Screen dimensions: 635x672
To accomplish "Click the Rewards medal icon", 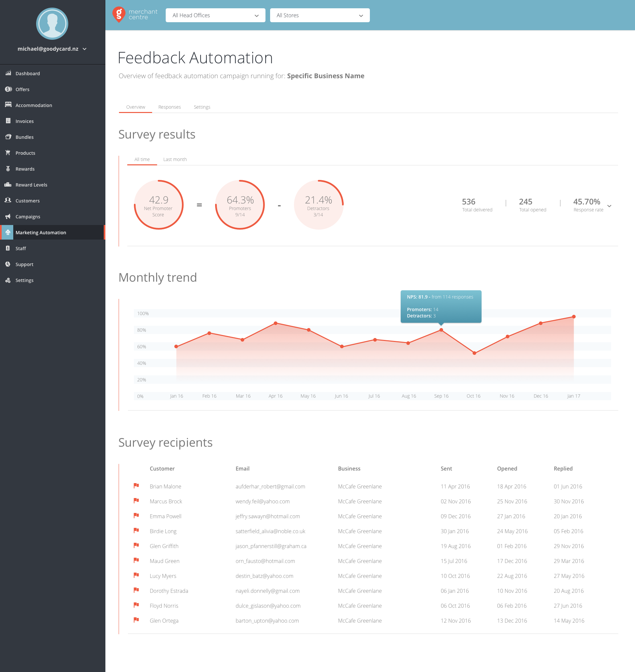I will coord(8,169).
